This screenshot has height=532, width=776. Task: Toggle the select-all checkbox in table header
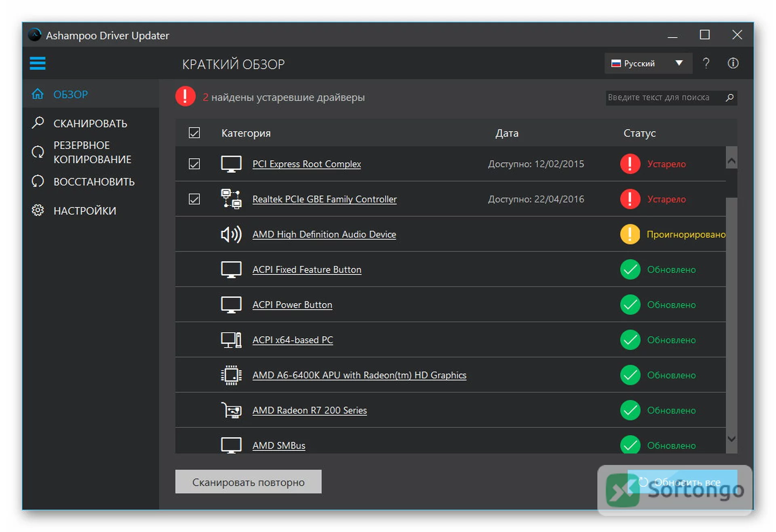pyautogui.click(x=194, y=133)
